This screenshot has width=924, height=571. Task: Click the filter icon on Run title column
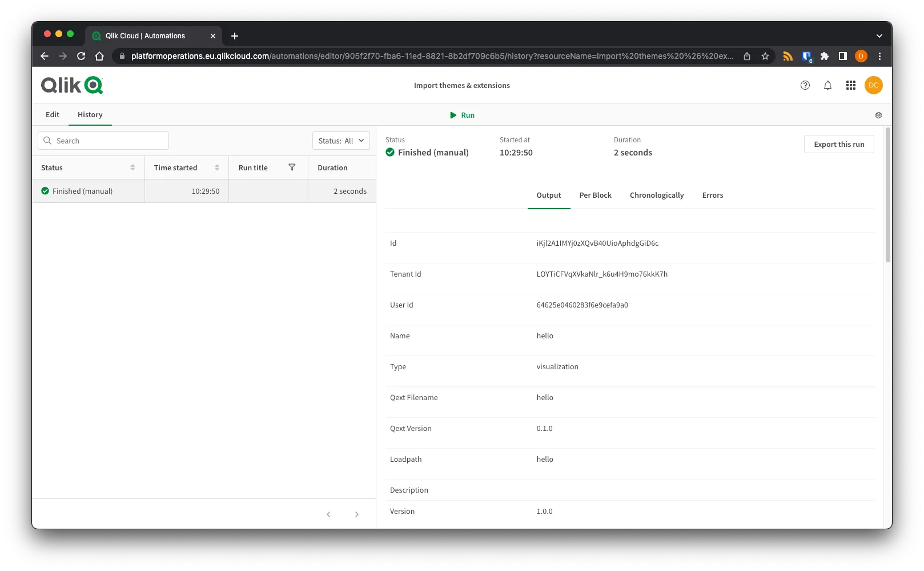pyautogui.click(x=292, y=167)
